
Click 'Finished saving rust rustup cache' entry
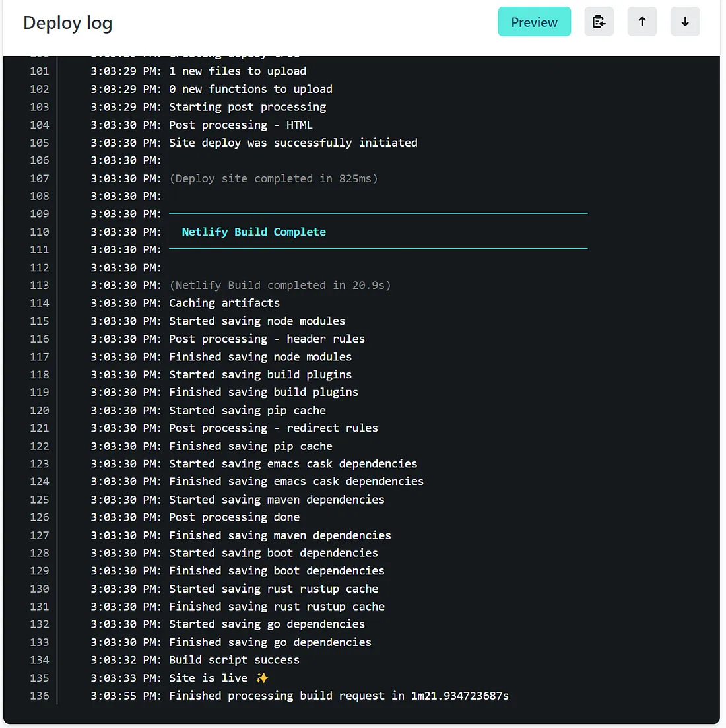click(x=277, y=606)
